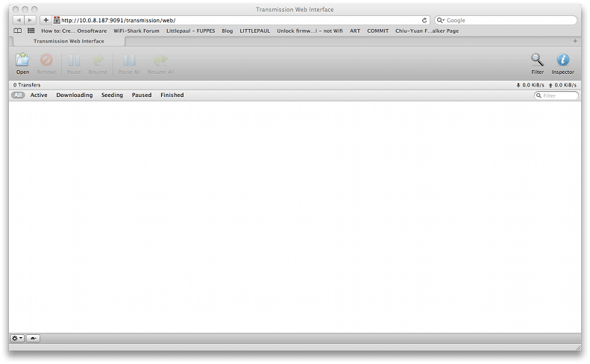The image size is (590, 364).
Task: Open the settings gear menu
Action: (x=17, y=338)
